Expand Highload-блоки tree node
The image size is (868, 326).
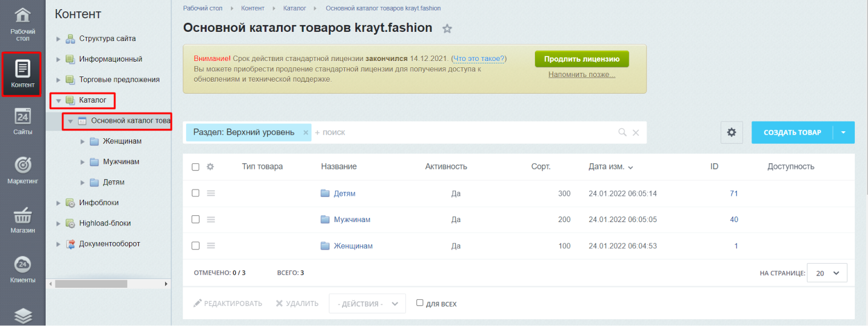(58, 224)
